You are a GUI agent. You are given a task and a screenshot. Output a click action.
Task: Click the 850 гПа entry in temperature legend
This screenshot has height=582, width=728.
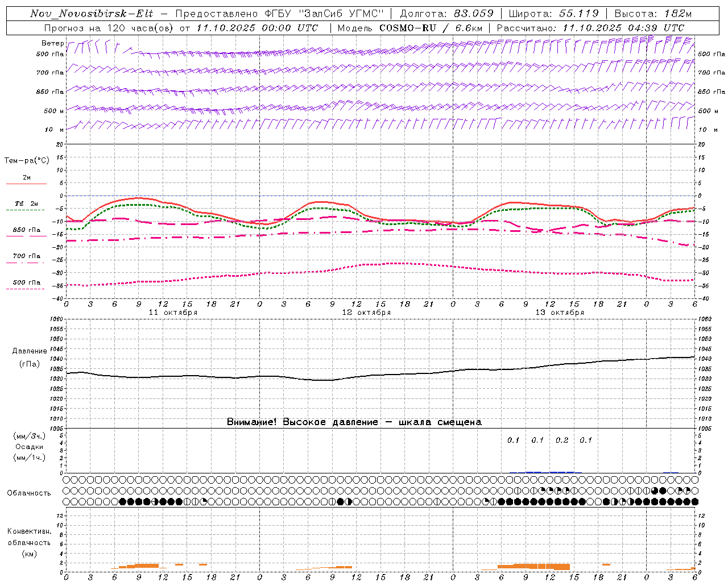click(27, 230)
